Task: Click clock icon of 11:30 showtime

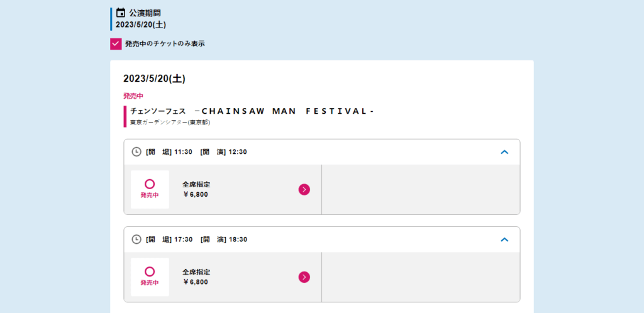Action: pos(136,151)
